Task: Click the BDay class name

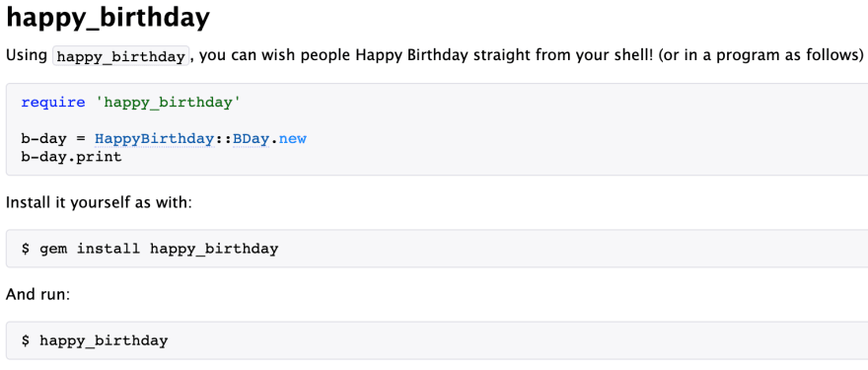Action: [x=251, y=139]
